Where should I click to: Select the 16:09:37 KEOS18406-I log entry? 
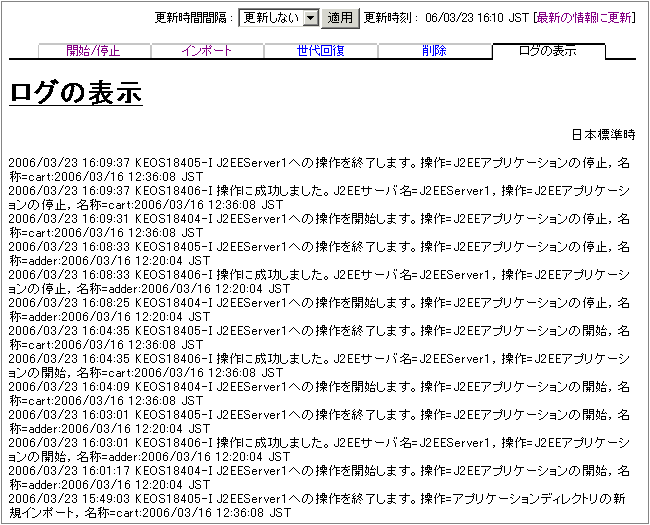(x=319, y=198)
